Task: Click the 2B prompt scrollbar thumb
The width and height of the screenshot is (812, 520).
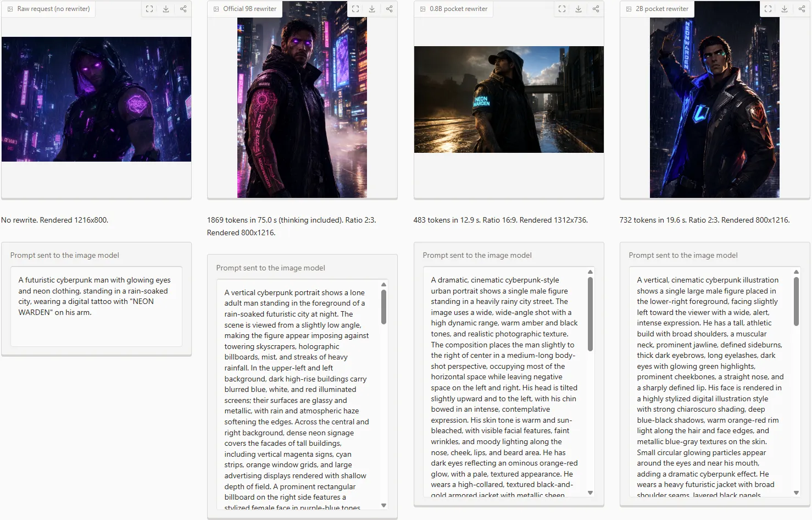Action: [796, 301]
